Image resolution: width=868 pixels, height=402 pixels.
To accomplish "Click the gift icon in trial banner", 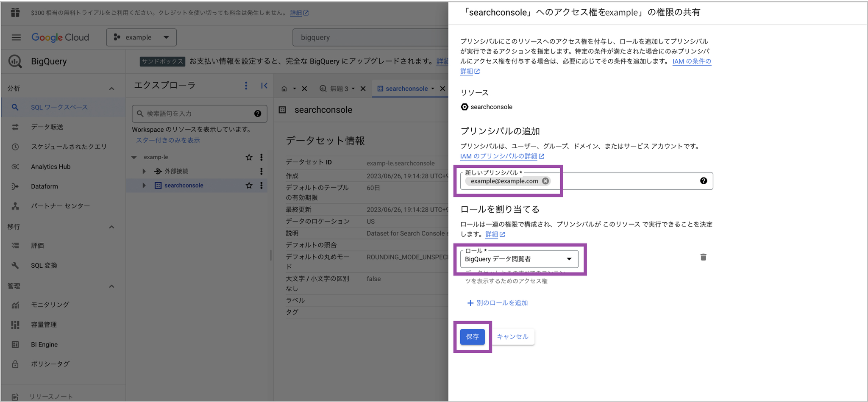I will 15,13.
